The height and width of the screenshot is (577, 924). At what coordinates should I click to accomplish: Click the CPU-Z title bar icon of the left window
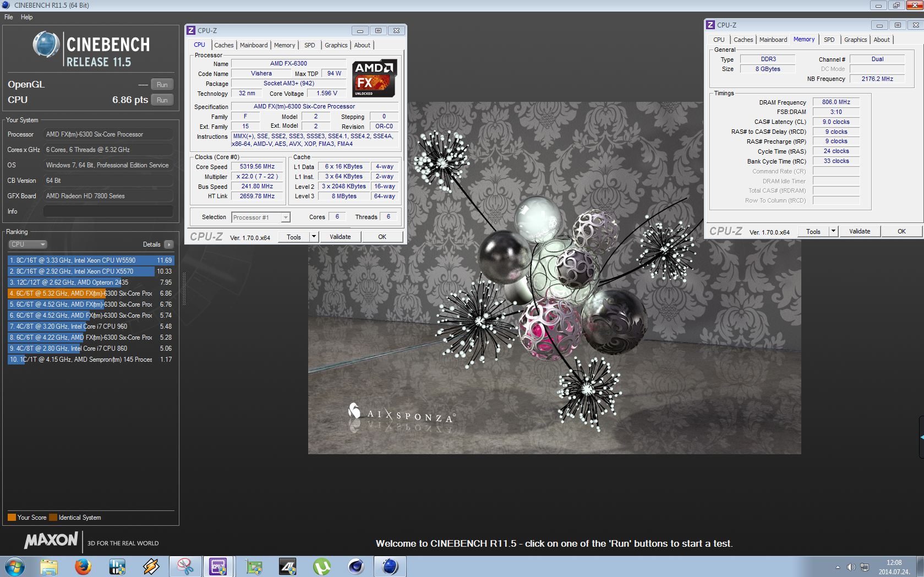[191, 31]
